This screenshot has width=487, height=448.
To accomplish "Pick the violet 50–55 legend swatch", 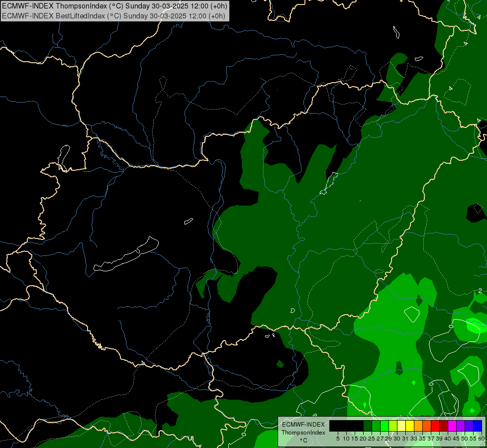I will tap(469, 426).
